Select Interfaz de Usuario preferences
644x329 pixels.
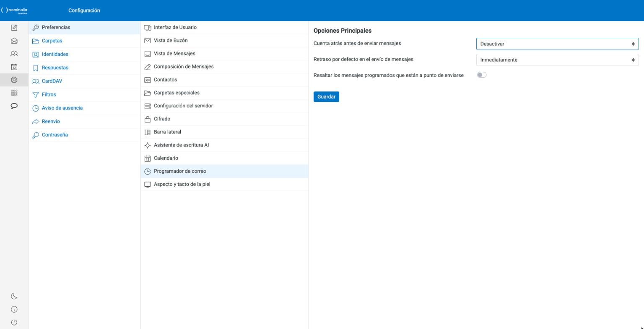coord(224,27)
